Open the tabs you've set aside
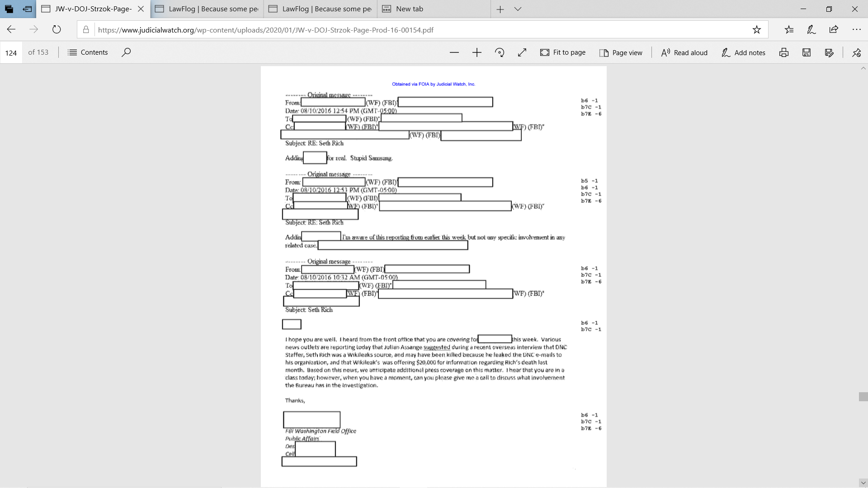Viewport: 868px width, 488px height. coord(9,9)
